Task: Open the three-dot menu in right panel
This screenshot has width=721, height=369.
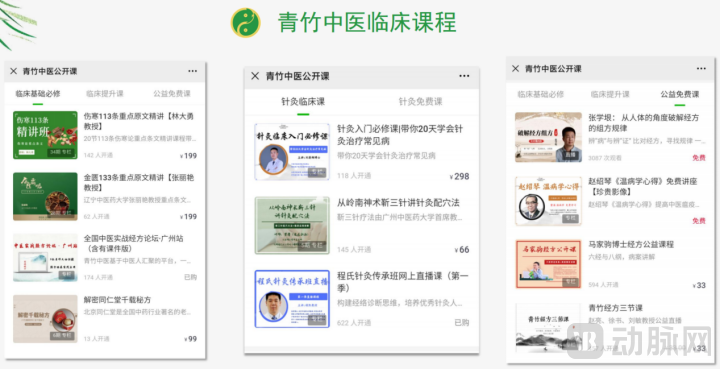Action: click(701, 69)
